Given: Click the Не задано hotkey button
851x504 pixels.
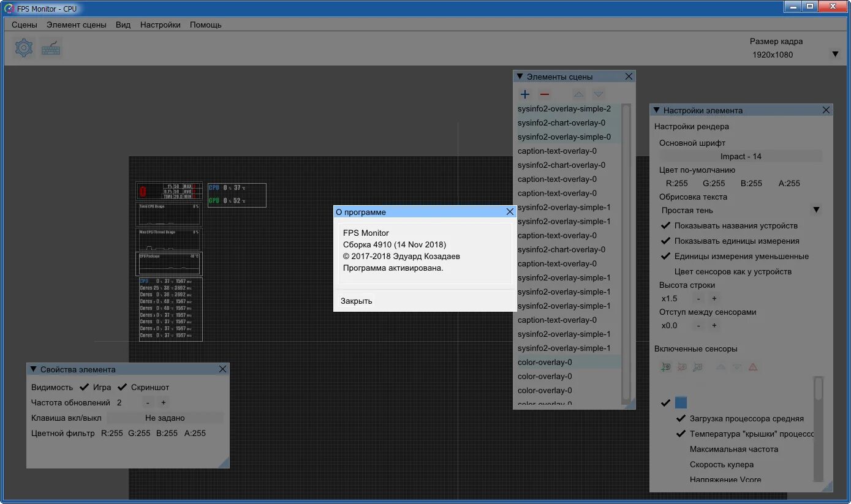Looking at the screenshot, I should [x=165, y=418].
